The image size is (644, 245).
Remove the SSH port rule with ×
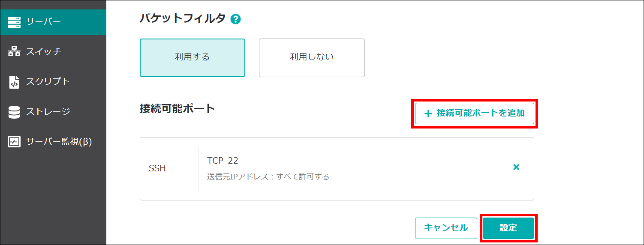(516, 167)
